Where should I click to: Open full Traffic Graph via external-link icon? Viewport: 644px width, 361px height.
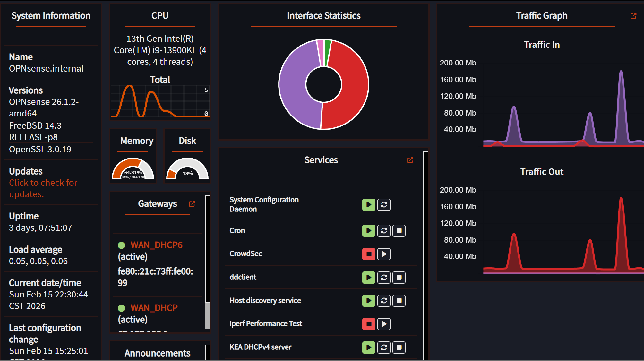pyautogui.click(x=633, y=15)
